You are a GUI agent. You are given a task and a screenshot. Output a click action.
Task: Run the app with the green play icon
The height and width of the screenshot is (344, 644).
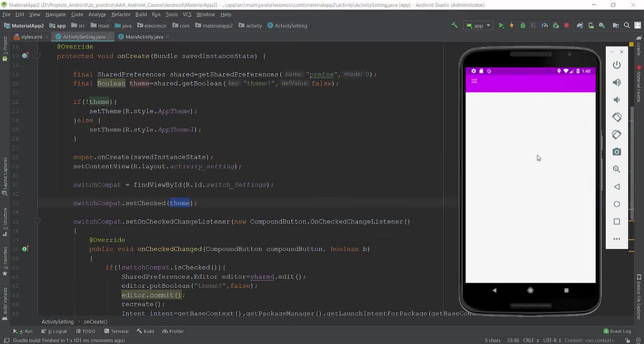tap(501, 26)
